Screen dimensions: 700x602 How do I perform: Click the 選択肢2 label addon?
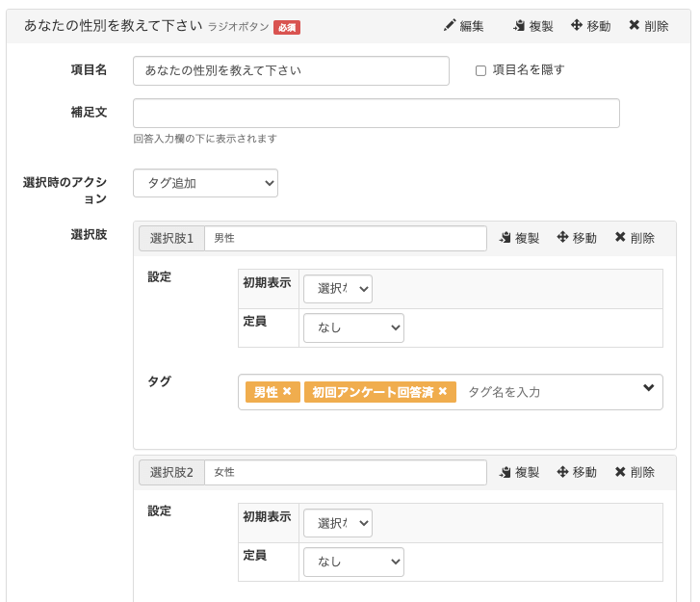[x=172, y=473]
